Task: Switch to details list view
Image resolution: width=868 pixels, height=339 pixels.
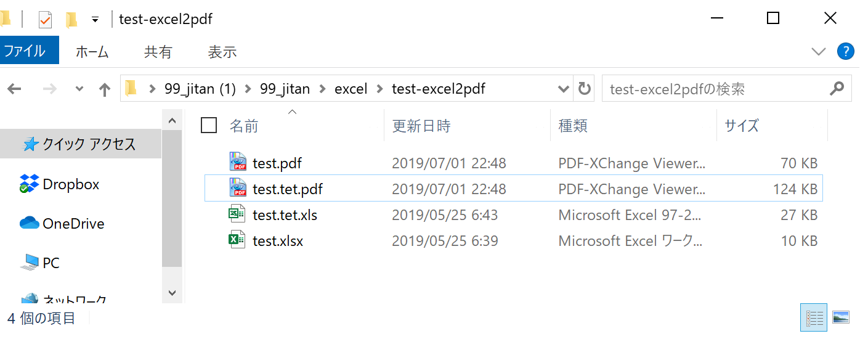Action: [814, 317]
